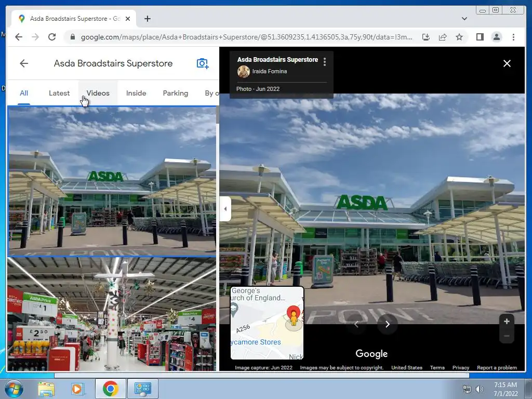Open Privacy link in footer
Screen dimensions: 532x399
(x=460, y=367)
